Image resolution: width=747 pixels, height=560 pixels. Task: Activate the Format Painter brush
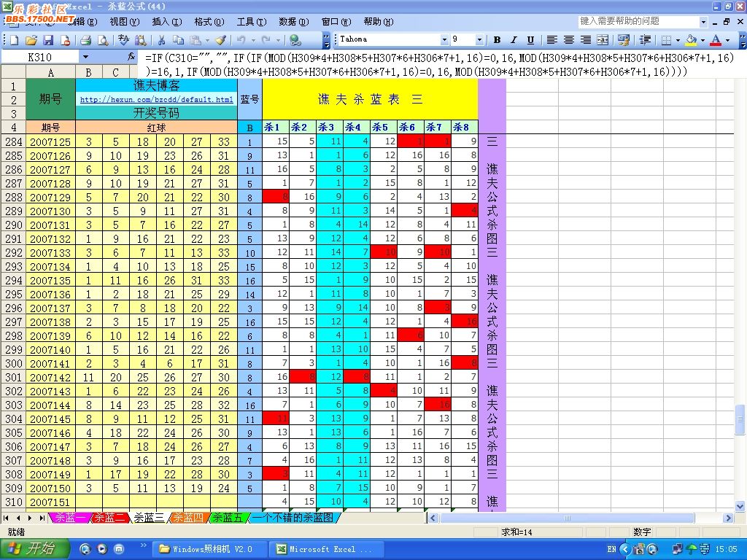pyautogui.click(x=220, y=40)
